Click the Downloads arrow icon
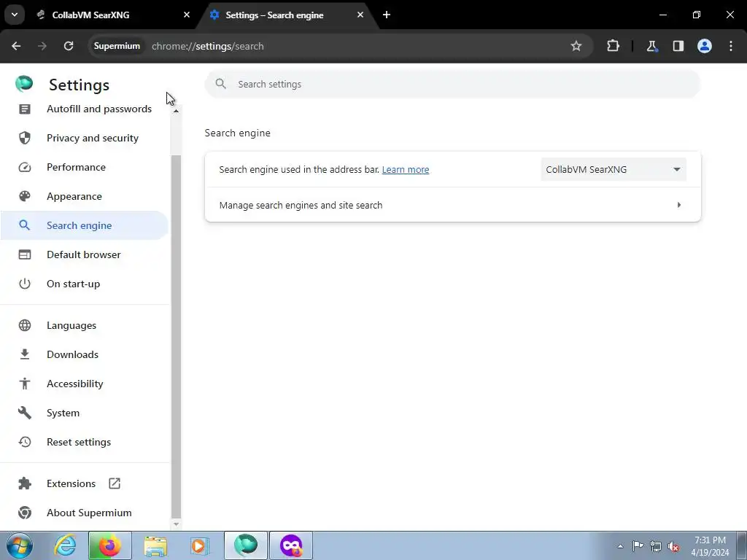The image size is (747, 560). coord(25,354)
